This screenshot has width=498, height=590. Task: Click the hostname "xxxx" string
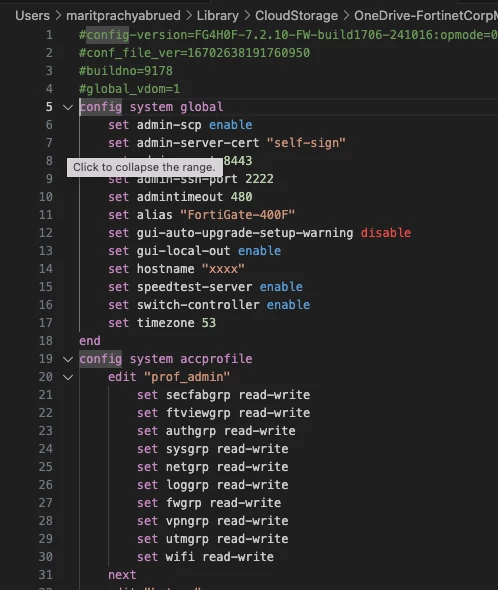pos(223,269)
